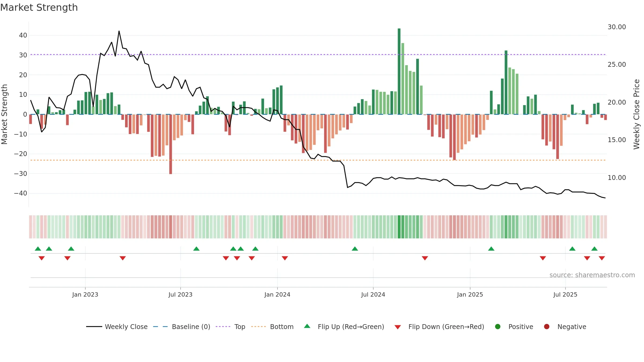Screen dimensions: 644x362
Task: Toggle the Top legend label
Action: (x=240, y=327)
